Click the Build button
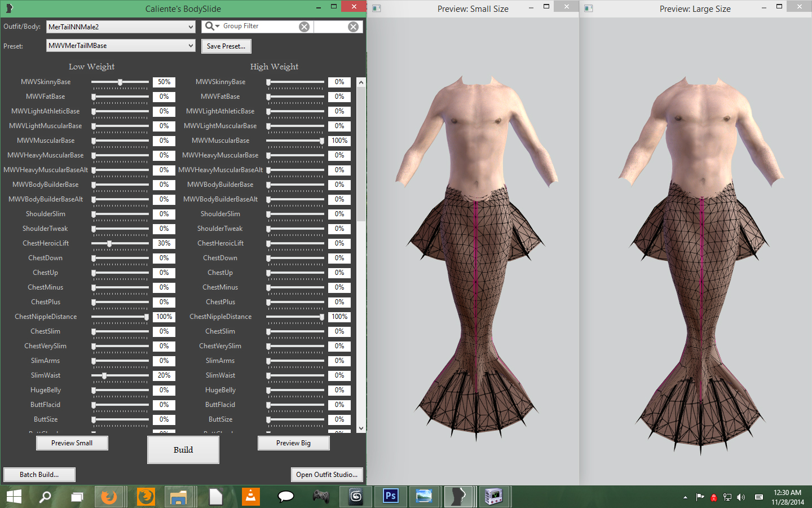812x508 pixels. pyautogui.click(x=183, y=450)
